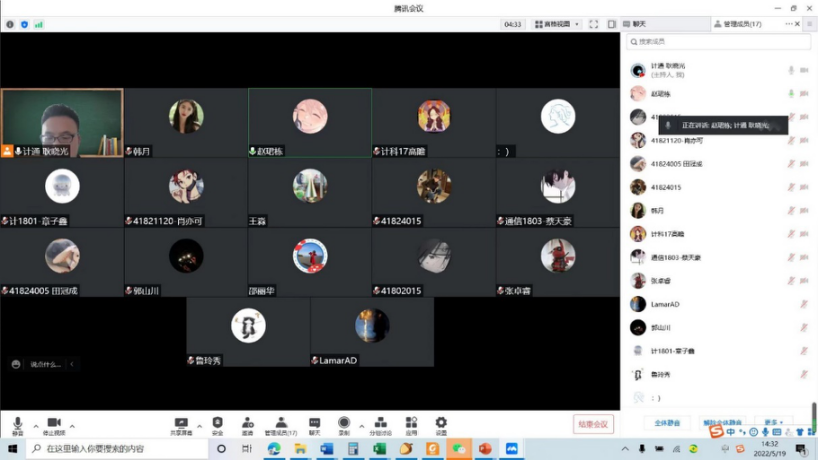This screenshot has height=460, width=818.
Task: Click the blue security shield status icon
Action: pos(24,25)
